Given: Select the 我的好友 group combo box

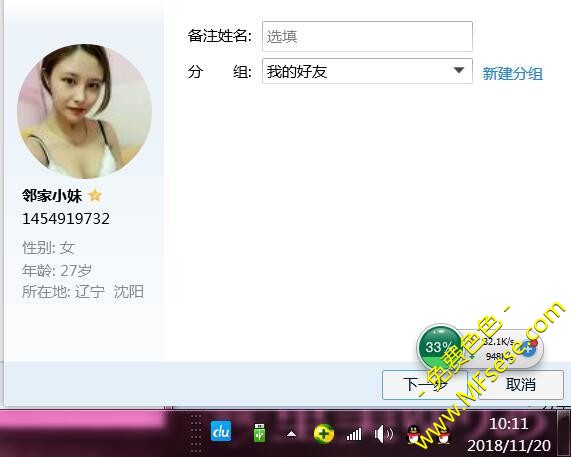Looking at the screenshot, I should [x=367, y=71].
